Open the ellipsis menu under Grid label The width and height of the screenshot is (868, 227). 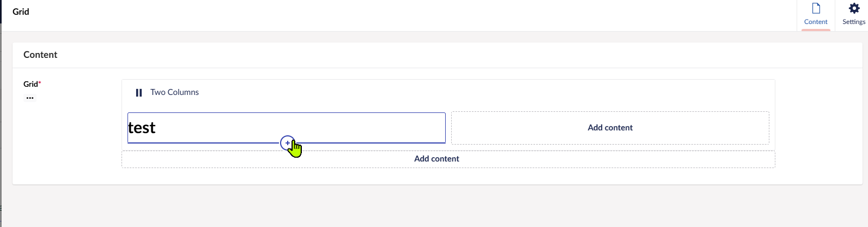[x=30, y=98]
